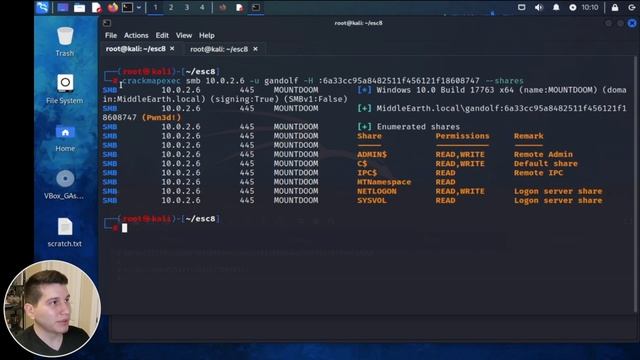
Task: Expand the terminal launcher dropdown arrow
Action: (x=139, y=7)
